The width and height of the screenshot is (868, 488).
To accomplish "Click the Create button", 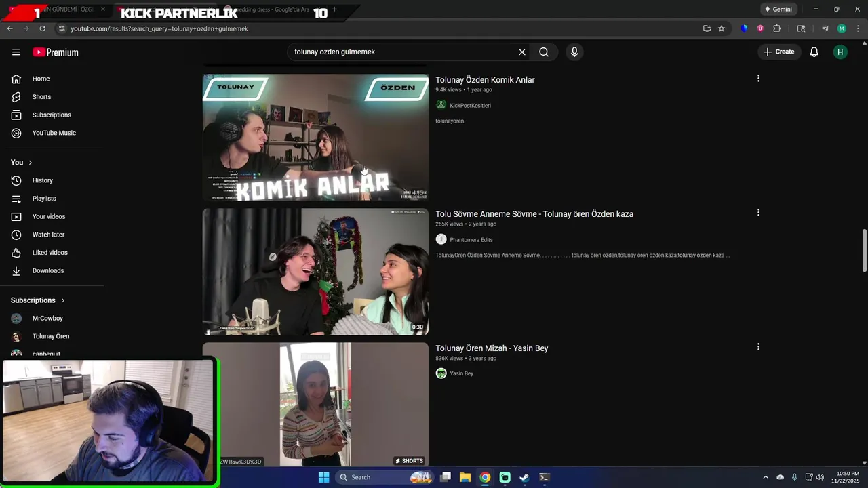I will coord(779,52).
